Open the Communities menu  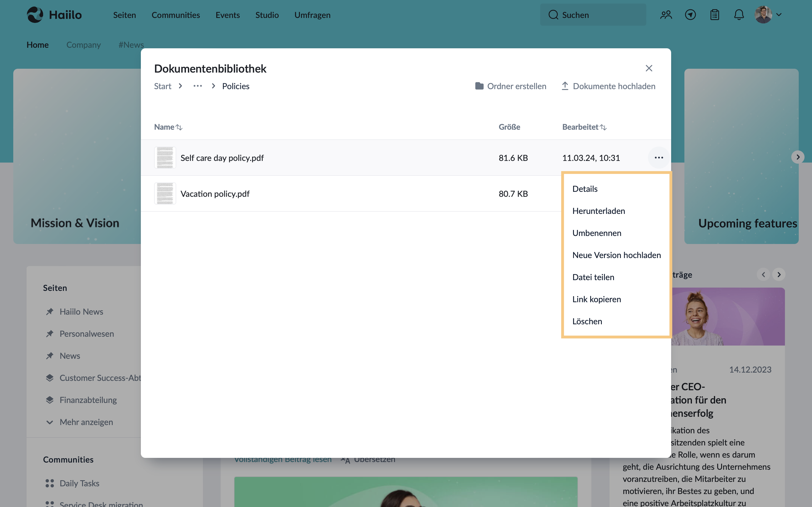click(175, 15)
